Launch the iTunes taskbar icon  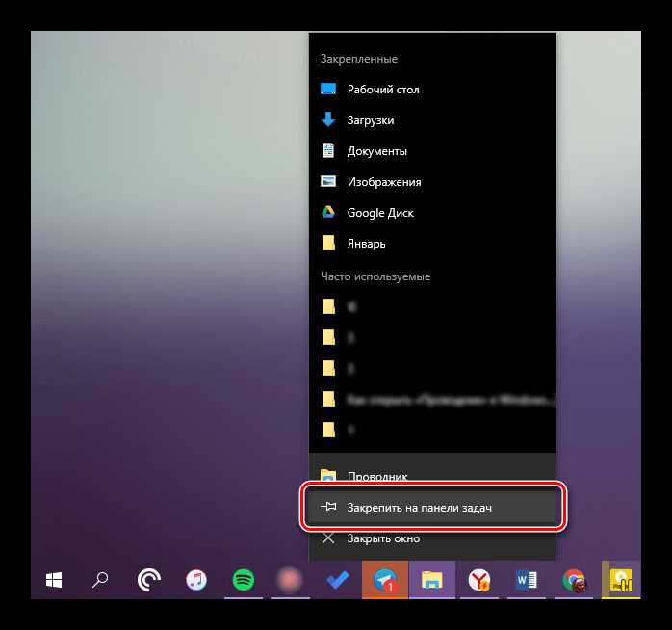(x=196, y=580)
